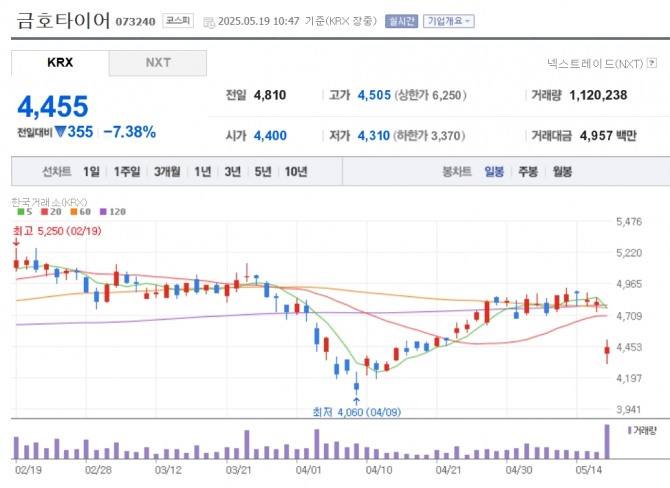Show the 월봉 monthly candle chart

[x=562, y=172]
